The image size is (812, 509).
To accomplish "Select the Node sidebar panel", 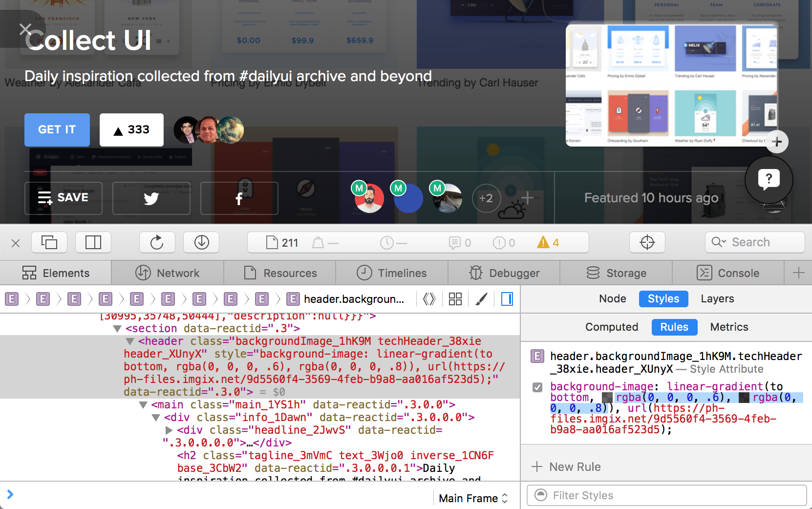I will pos(613,299).
